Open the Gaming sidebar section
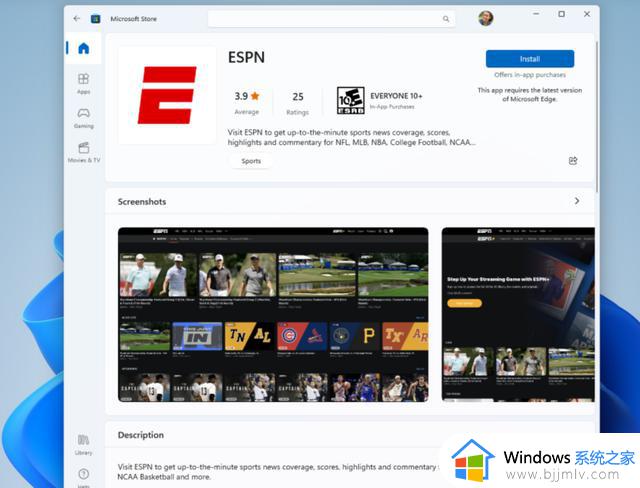The height and width of the screenshot is (488, 640). click(83, 118)
